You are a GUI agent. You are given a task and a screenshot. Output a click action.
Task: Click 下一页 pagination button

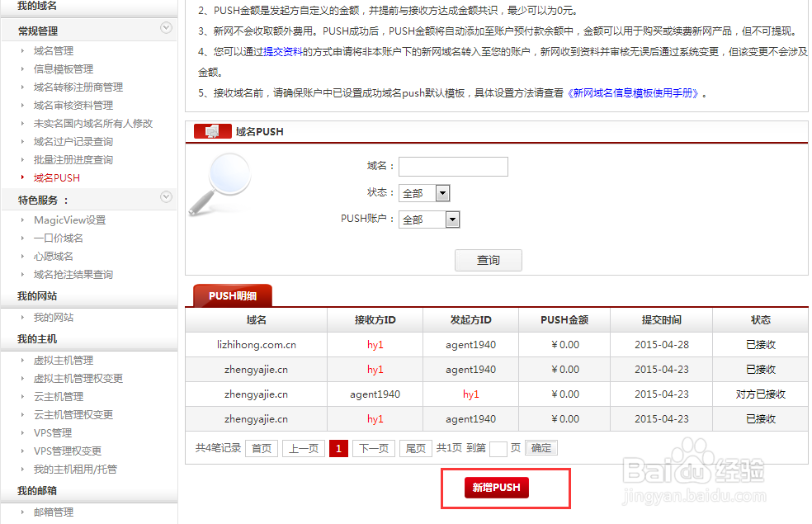(x=374, y=448)
